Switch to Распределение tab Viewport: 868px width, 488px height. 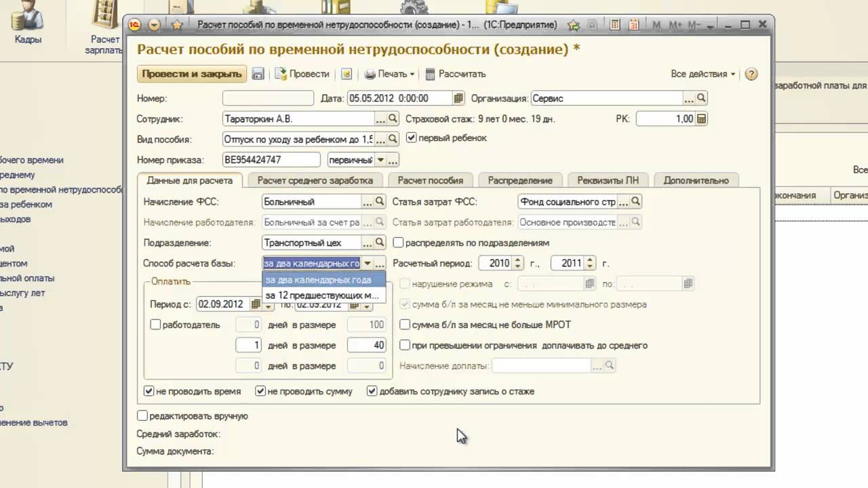coord(520,180)
